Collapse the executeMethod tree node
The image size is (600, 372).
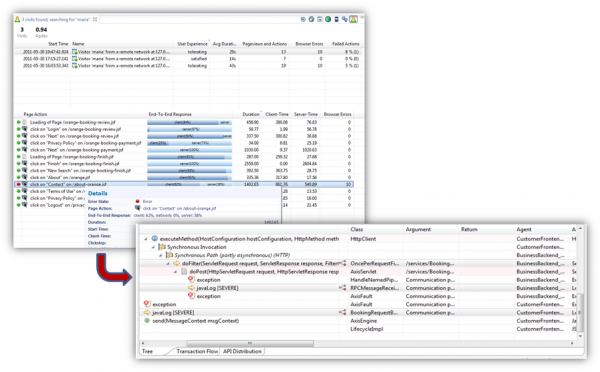[145, 239]
